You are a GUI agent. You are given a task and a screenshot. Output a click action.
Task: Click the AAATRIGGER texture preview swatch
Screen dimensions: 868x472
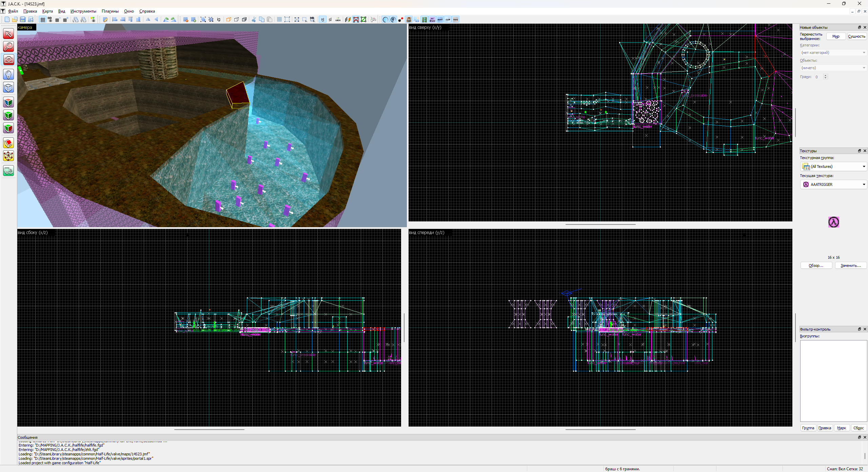833,222
